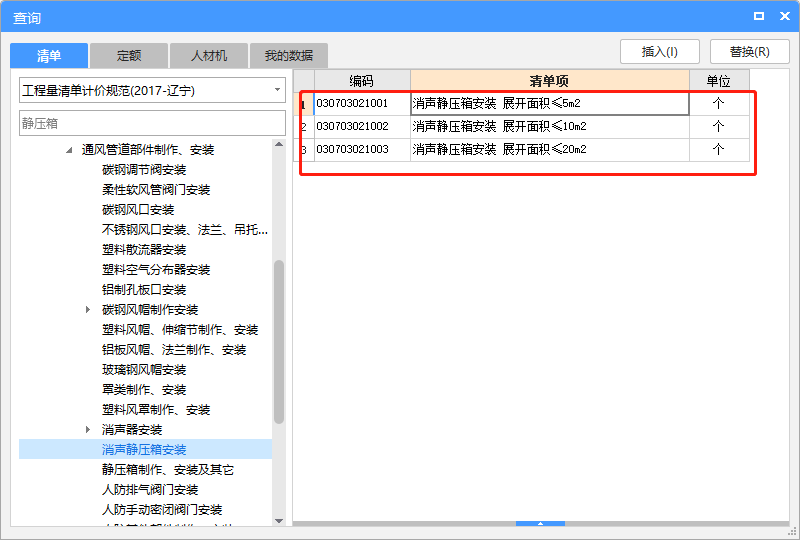The image size is (800, 540).
Task: Select item 消声静压箱安装 展开面积≤20m2
Action: [549, 150]
